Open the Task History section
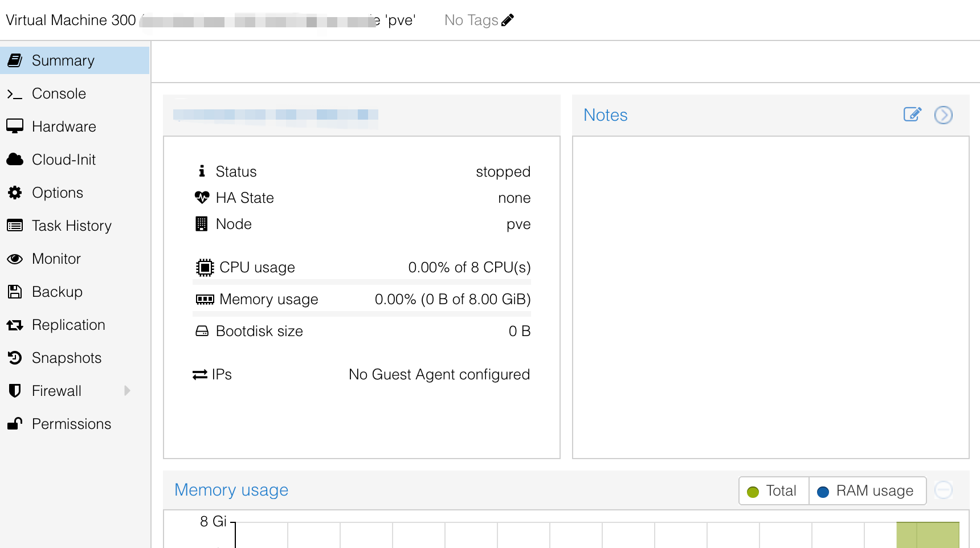This screenshot has height=548, width=980. (71, 226)
